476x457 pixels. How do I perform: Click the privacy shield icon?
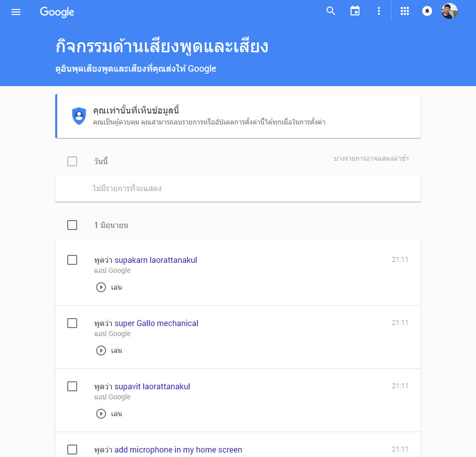(79, 116)
